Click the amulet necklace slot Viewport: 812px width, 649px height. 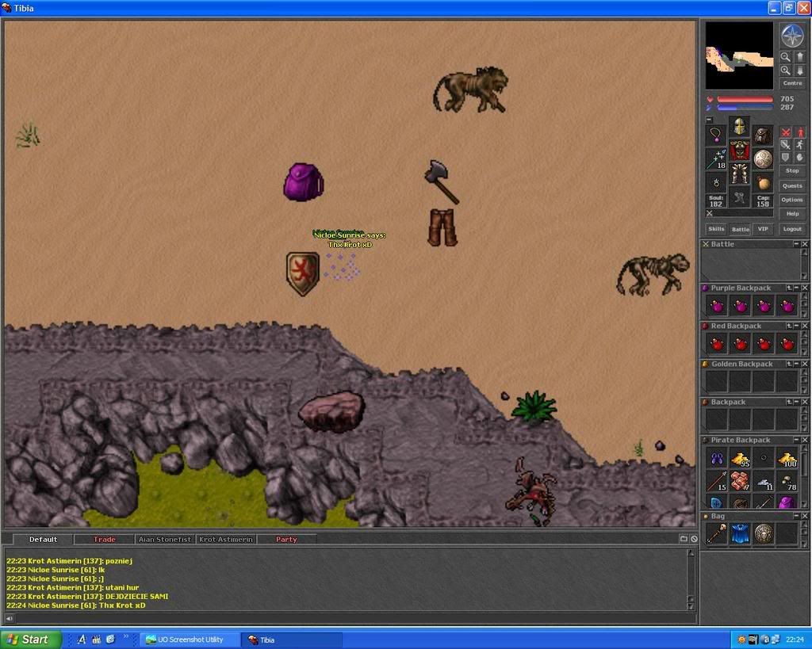point(716,135)
